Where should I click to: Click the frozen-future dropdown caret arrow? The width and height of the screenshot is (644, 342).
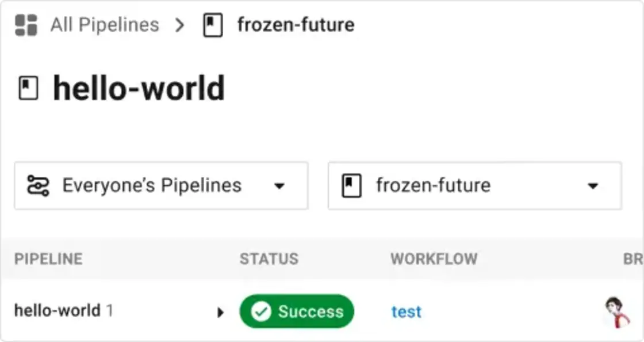593,186
